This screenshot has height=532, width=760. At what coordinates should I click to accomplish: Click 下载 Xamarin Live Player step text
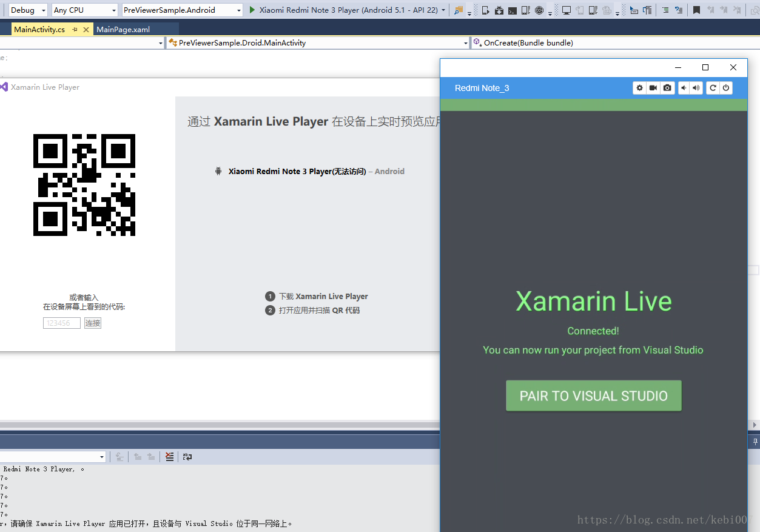coord(323,297)
